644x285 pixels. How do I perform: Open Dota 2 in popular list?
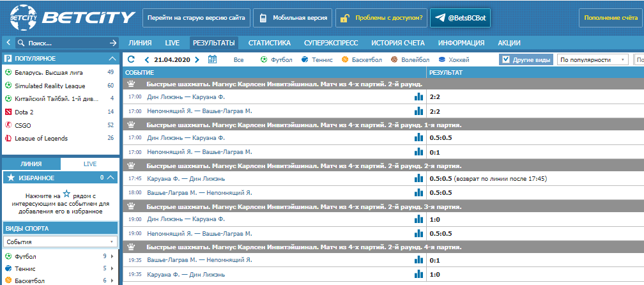pyautogui.click(x=24, y=112)
